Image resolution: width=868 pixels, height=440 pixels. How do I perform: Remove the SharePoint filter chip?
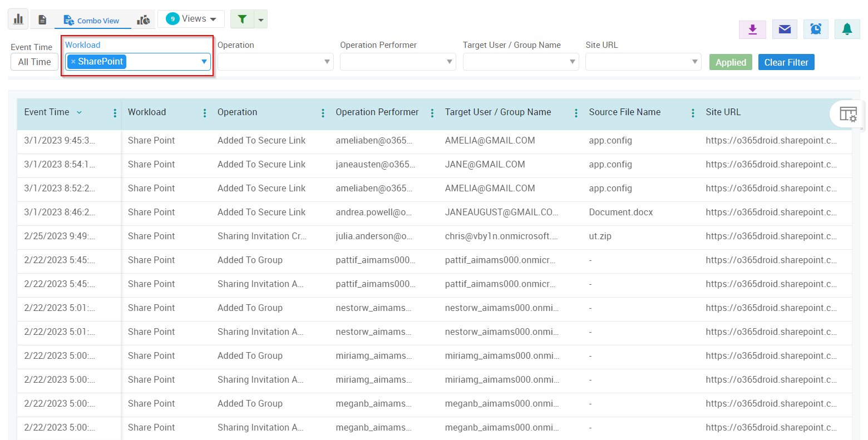[x=73, y=62]
